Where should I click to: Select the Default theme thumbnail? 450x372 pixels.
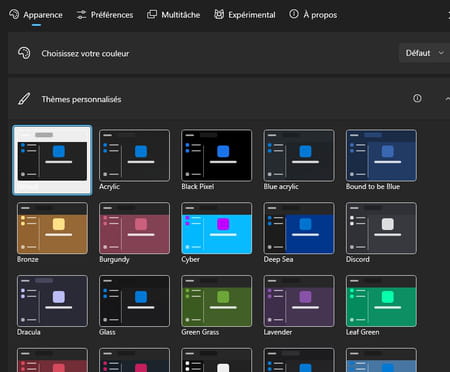click(x=52, y=160)
